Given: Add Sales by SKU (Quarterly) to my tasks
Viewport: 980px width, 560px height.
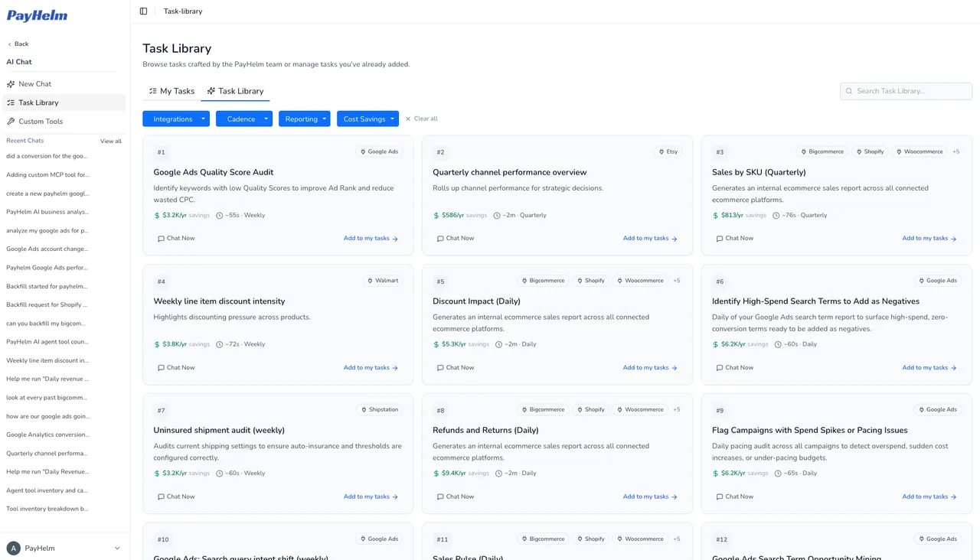Looking at the screenshot, I should (x=929, y=239).
